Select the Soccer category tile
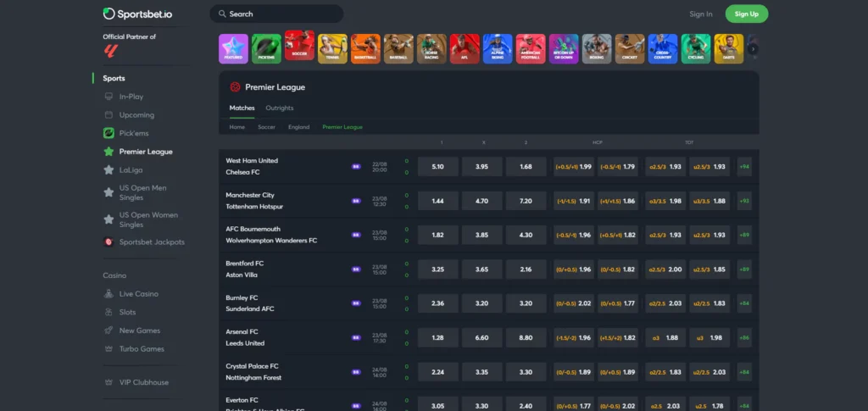This screenshot has height=411, width=868. click(299, 46)
